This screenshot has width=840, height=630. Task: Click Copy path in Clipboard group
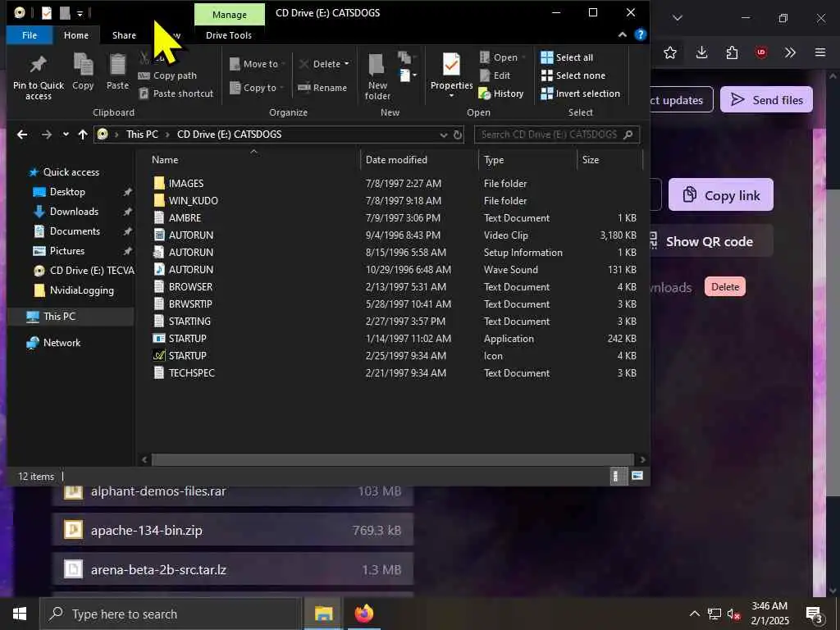(x=167, y=75)
